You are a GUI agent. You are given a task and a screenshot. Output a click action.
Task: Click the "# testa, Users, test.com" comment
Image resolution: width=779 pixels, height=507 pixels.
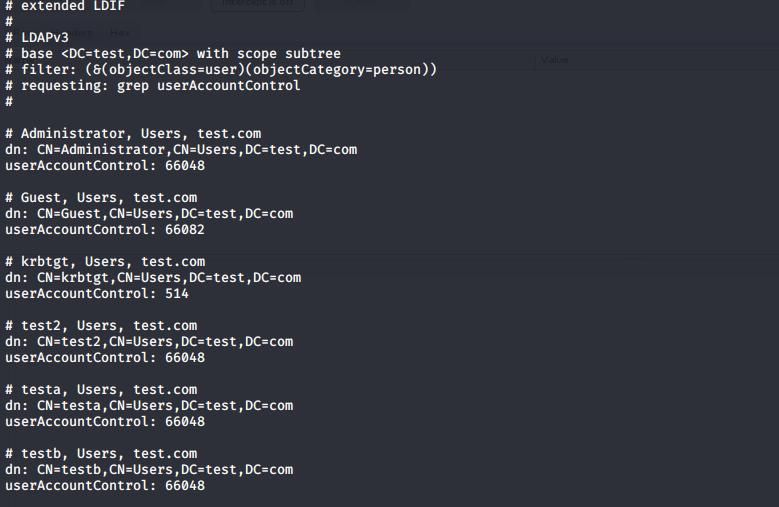click(101, 390)
